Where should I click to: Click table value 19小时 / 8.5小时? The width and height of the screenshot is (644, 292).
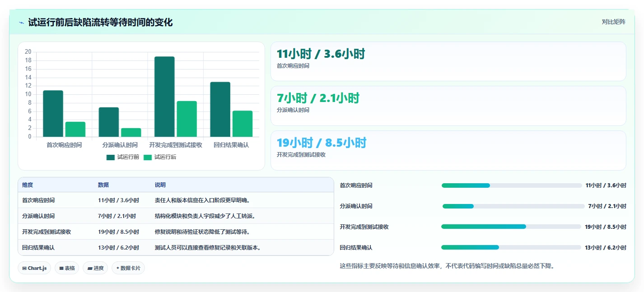pyautogui.click(x=118, y=232)
